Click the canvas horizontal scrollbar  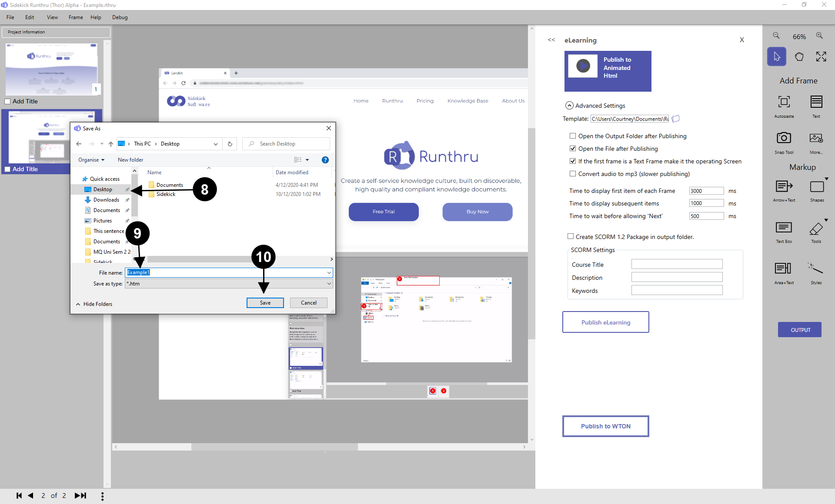tap(275, 447)
